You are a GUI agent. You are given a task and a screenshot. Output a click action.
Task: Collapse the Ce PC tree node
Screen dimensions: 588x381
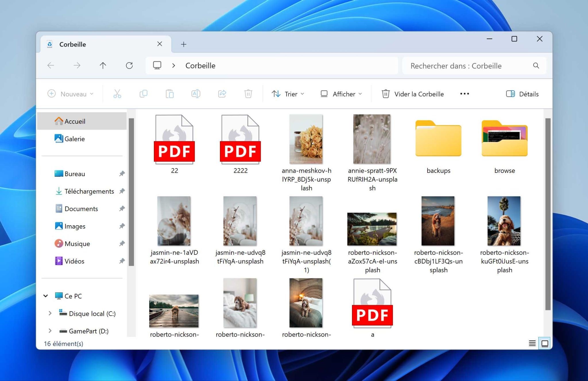point(45,296)
